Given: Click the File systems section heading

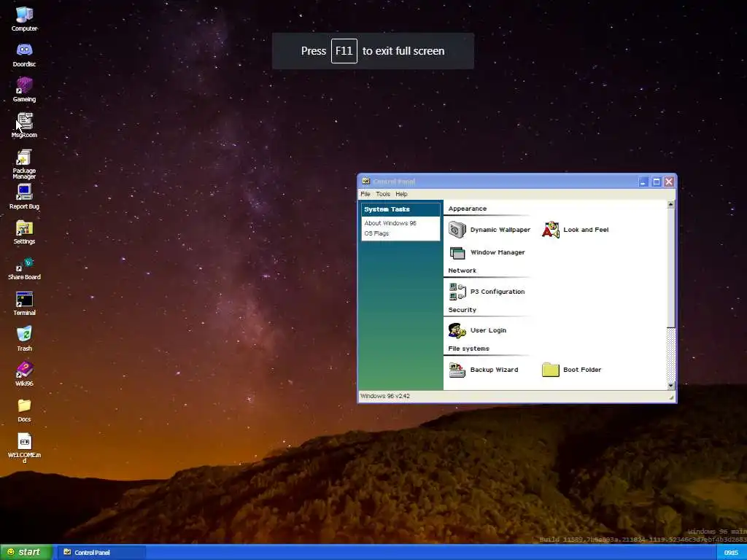Looking at the screenshot, I should 469,349.
